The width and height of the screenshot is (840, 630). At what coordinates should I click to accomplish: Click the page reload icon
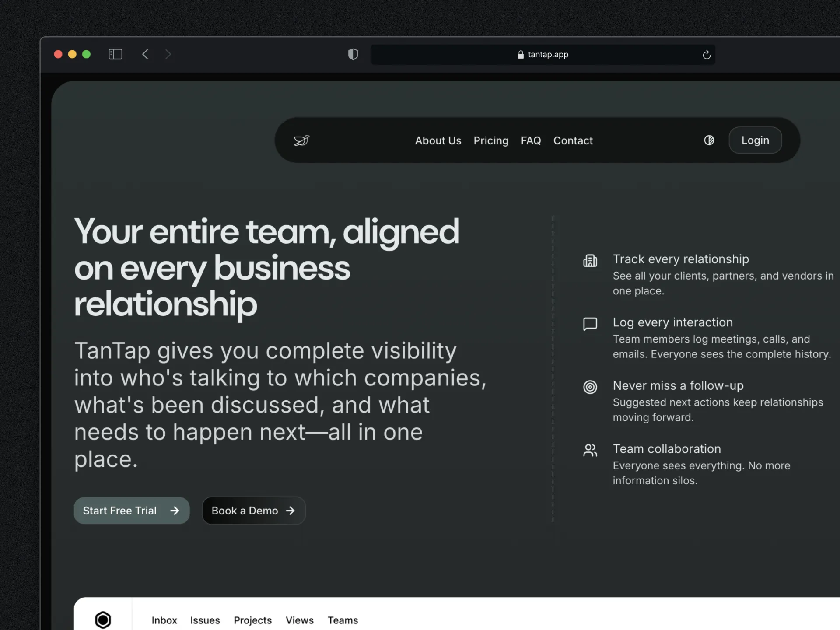(706, 54)
